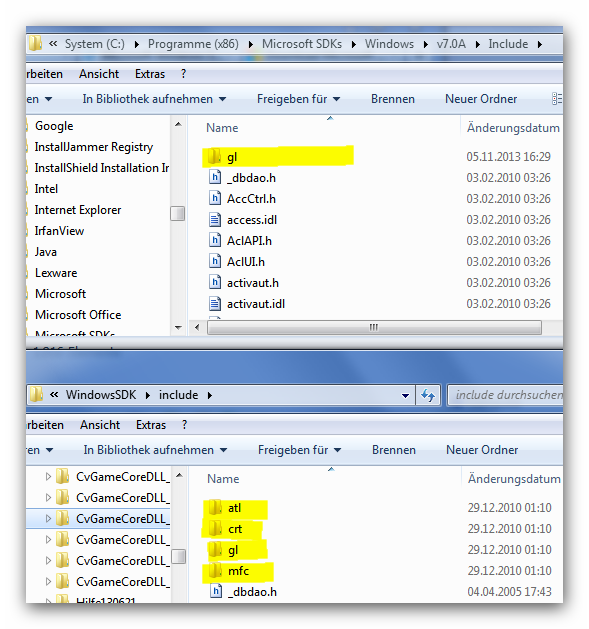Select _dbdao.h header file icon in top window
This screenshot has height=629, width=589.
[x=215, y=177]
